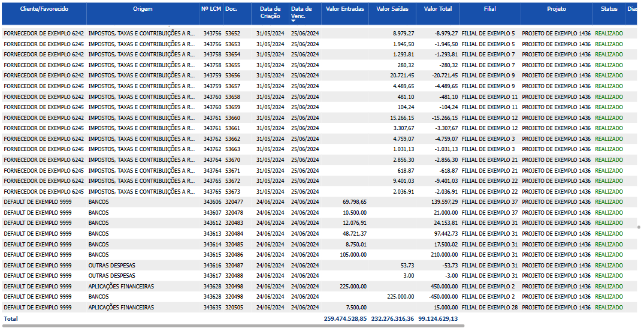This screenshot has width=644, height=331.
Task: Click the Valor Saídas column header
Action: point(391,9)
